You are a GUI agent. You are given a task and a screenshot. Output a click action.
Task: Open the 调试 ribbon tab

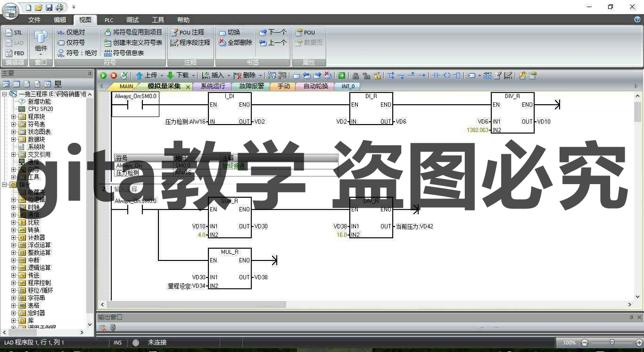pyautogui.click(x=132, y=20)
